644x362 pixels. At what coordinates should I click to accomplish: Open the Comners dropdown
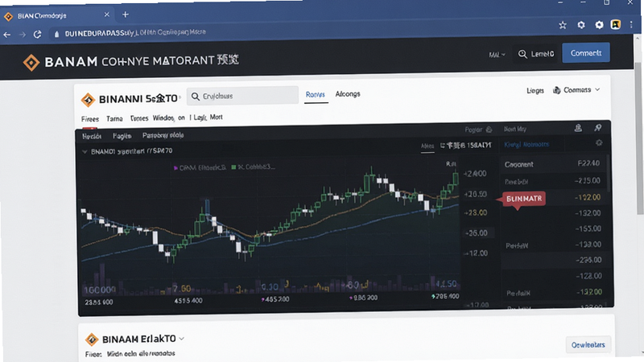[x=576, y=90]
